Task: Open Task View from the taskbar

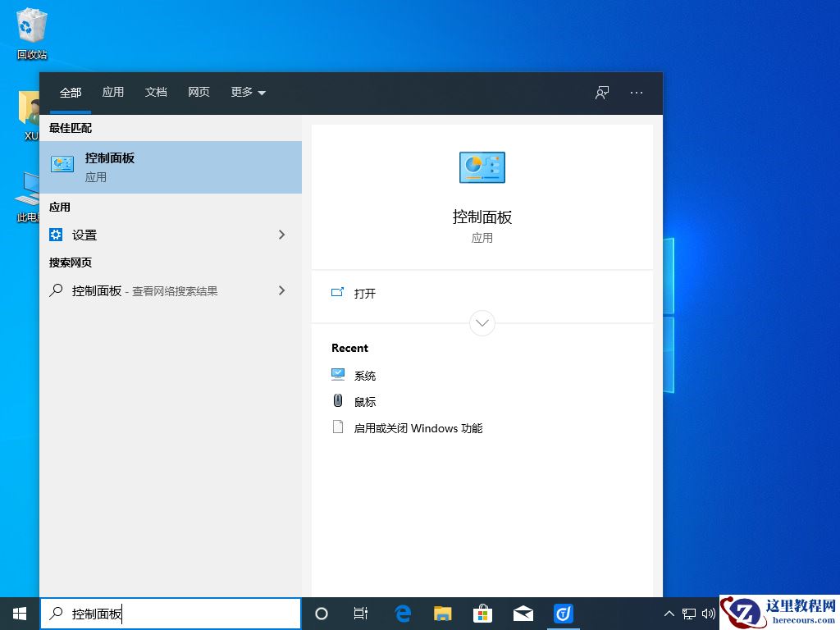Action: point(361,613)
